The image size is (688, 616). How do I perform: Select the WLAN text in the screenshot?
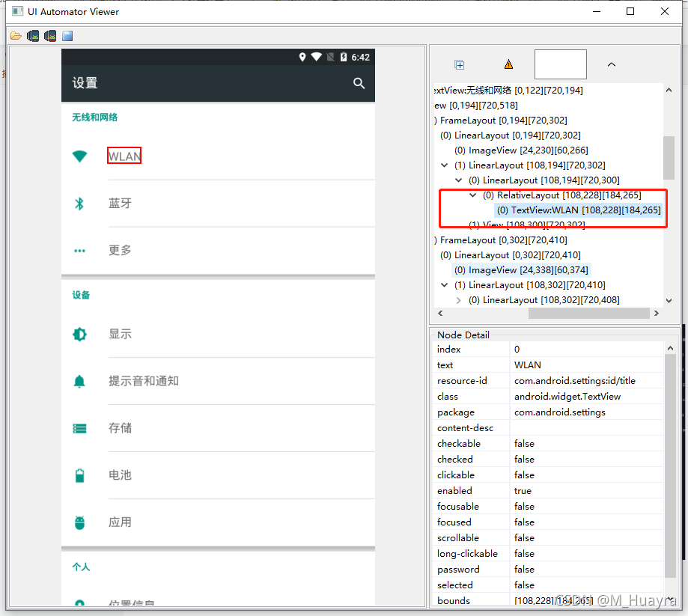pos(124,156)
